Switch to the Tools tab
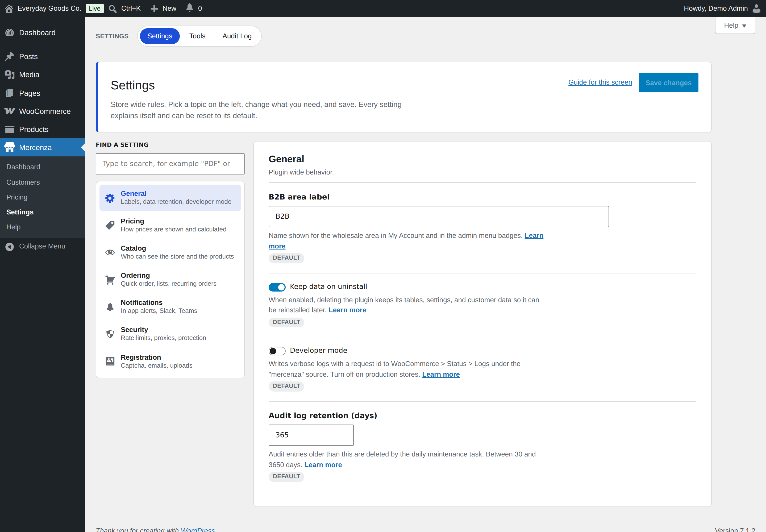 [x=197, y=36]
